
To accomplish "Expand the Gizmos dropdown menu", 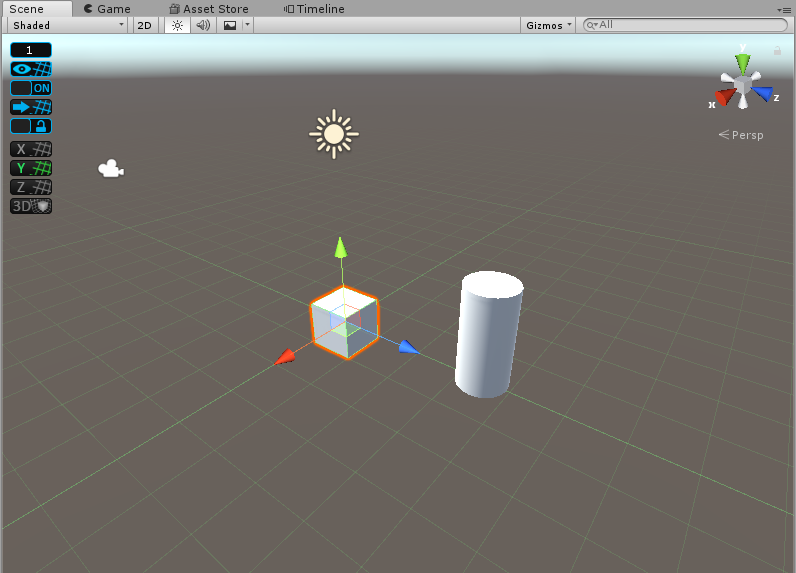I will [x=549, y=25].
